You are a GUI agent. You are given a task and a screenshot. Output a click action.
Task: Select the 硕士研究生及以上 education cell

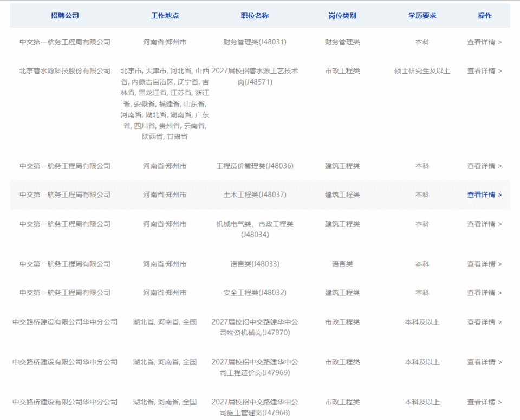422,71
